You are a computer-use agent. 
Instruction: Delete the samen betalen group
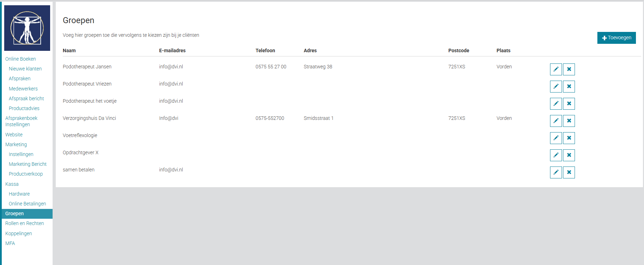(569, 172)
